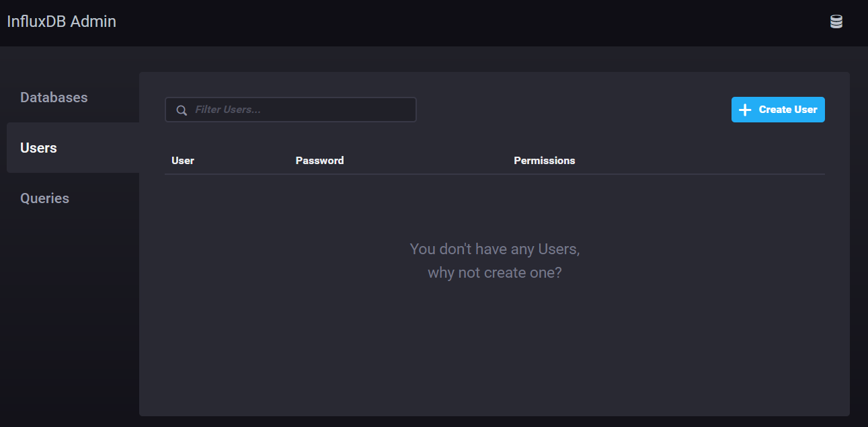
Task: Click inside the Filter Users search box
Action: click(x=290, y=109)
